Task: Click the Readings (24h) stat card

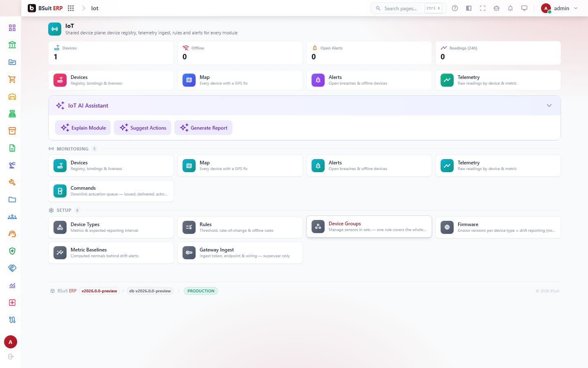Action: click(x=498, y=53)
